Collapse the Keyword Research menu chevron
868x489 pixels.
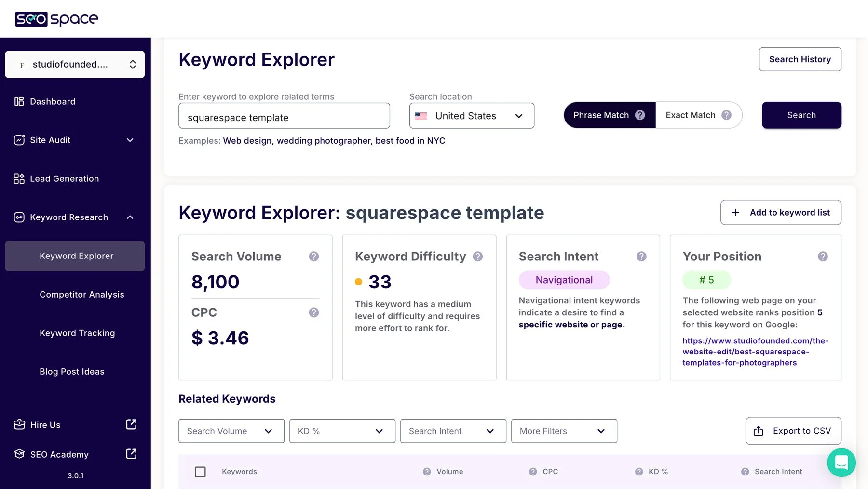tap(130, 217)
